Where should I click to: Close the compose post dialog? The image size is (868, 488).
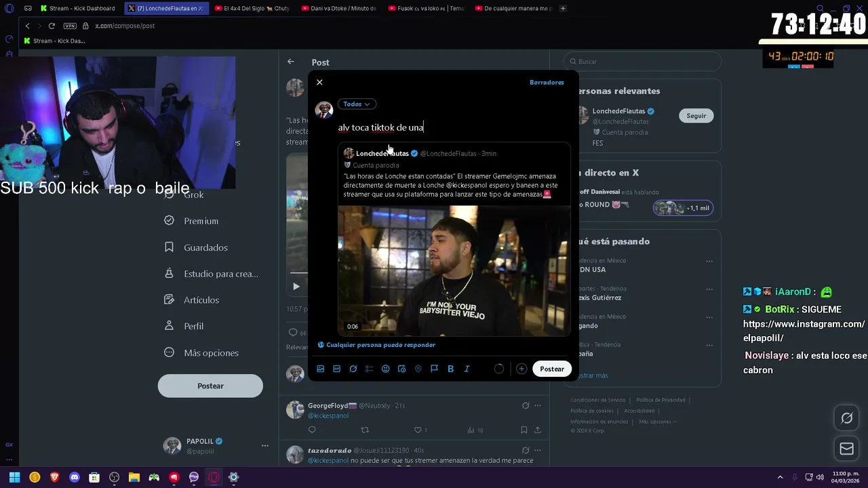point(319,82)
